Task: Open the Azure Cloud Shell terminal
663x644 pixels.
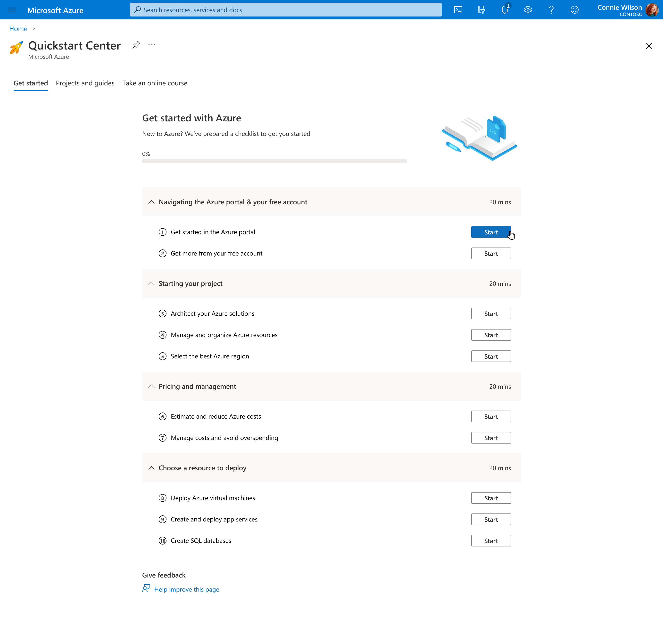Action: click(x=458, y=10)
